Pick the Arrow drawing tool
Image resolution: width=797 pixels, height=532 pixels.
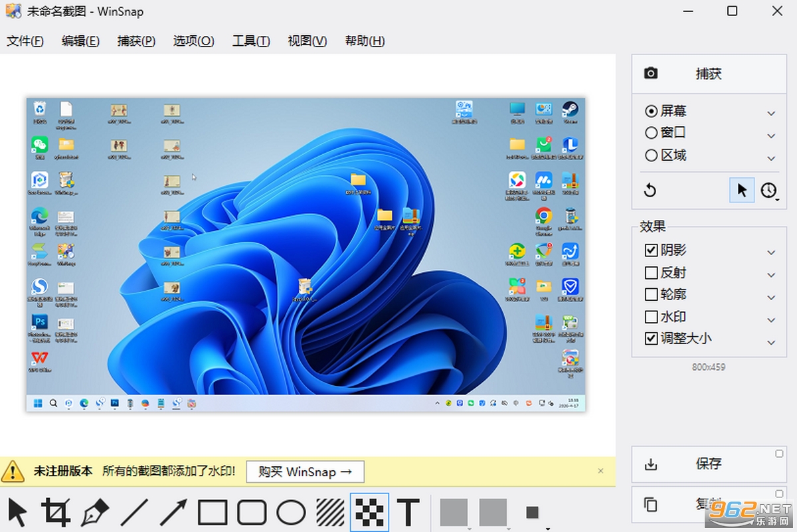coord(173,513)
